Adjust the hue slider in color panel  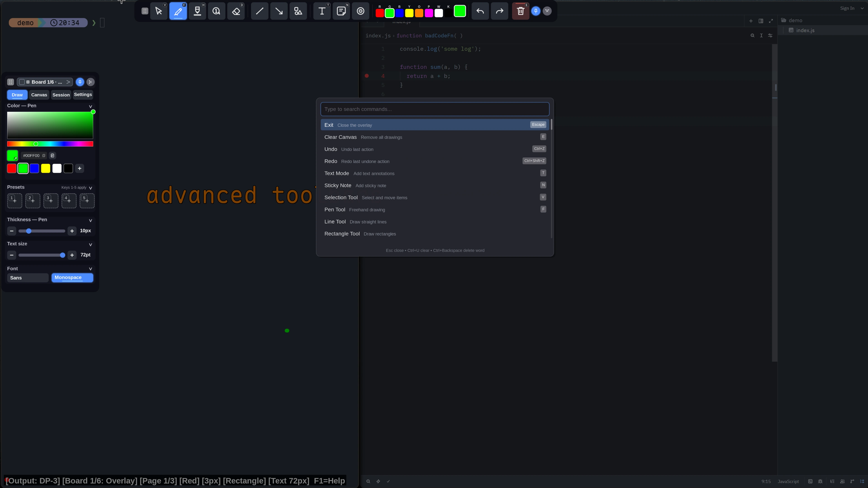click(x=50, y=144)
